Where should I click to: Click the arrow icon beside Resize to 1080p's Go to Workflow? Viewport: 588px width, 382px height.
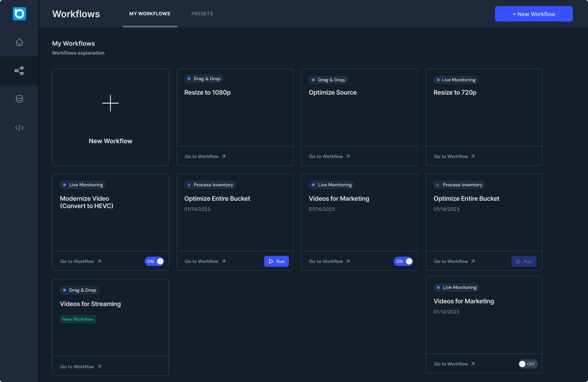pyautogui.click(x=224, y=156)
